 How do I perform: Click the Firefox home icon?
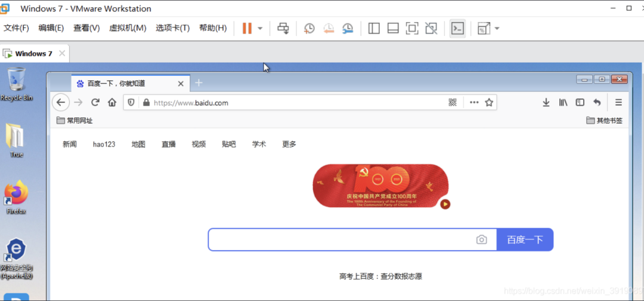tap(112, 102)
